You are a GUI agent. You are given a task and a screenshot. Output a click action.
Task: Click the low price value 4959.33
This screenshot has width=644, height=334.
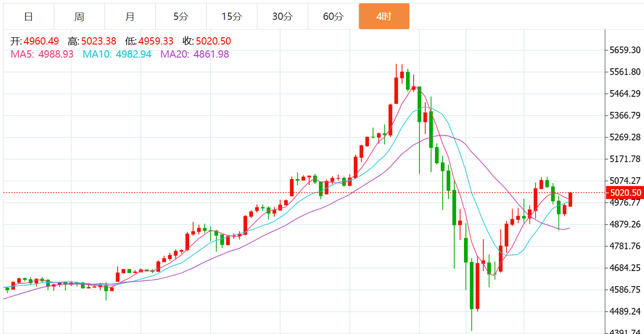click(x=156, y=42)
